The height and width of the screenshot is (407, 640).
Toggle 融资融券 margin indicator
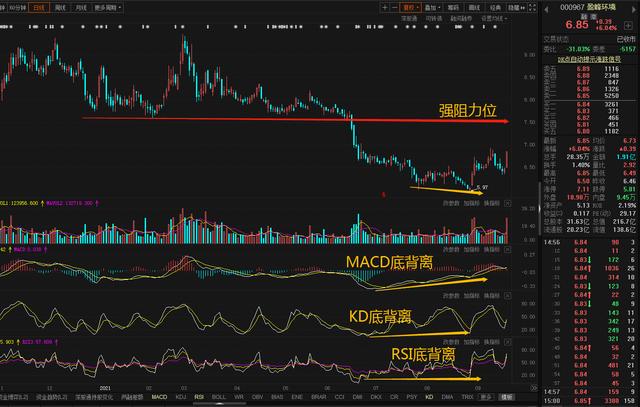pyautogui.click(x=461, y=18)
